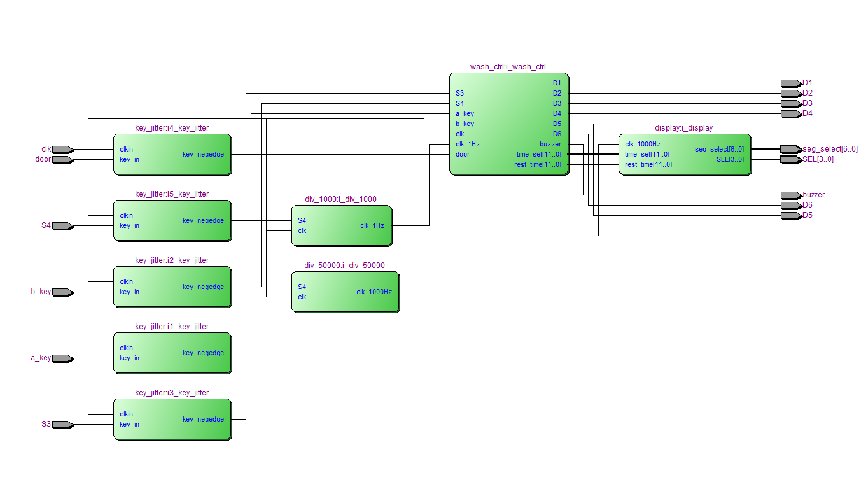Image resolution: width=868 pixels, height=482 pixels.
Task: Click rest_time[11..0] output port on wash_ctrl
Action: click(538, 165)
